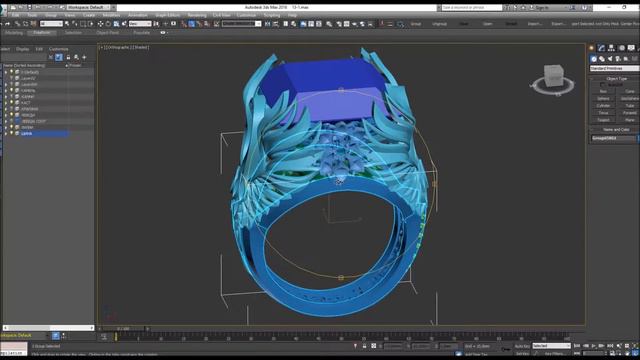Select Shapes category in Create panel
640x360 pixels.
point(602,59)
